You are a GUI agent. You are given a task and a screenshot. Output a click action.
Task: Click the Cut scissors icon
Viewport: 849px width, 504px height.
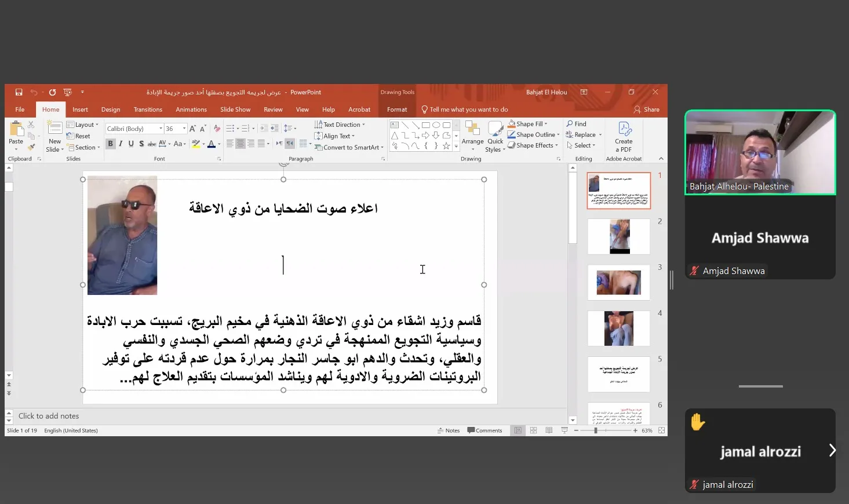31,125
